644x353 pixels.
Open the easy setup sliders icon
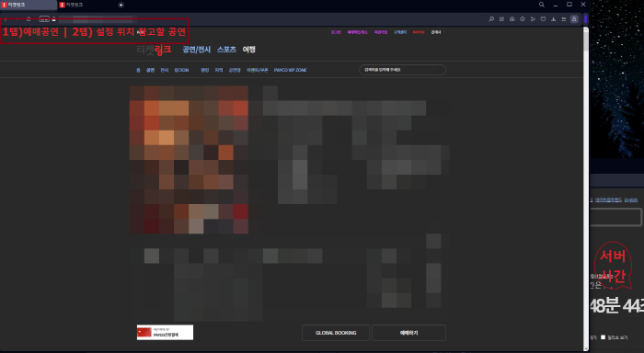[563, 19]
